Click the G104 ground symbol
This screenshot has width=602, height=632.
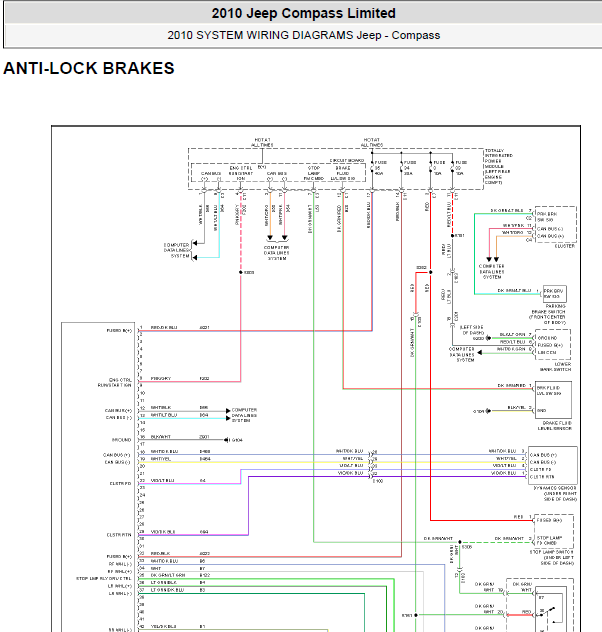tap(234, 439)
